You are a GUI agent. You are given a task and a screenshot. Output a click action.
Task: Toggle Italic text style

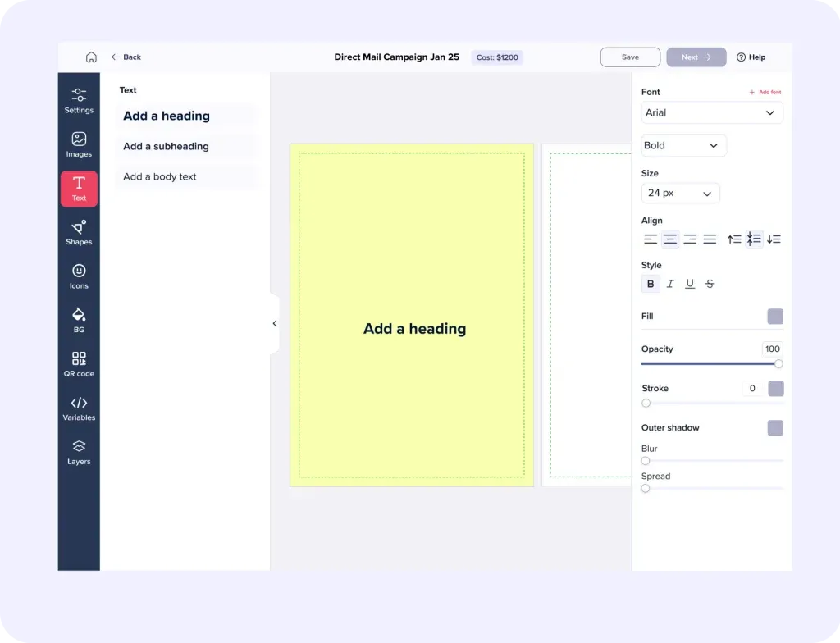pyautogui.click(x=670, y=284)
